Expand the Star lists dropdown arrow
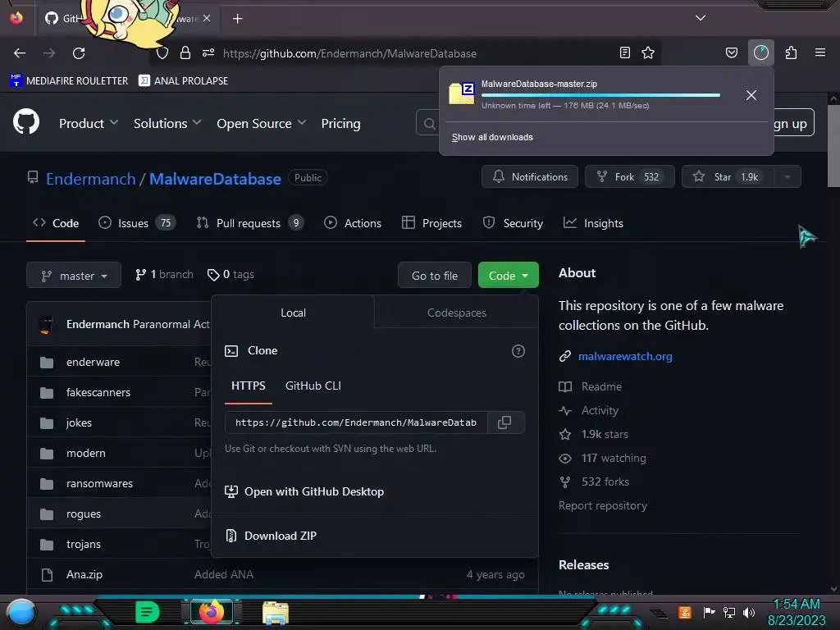 (787, 177)
